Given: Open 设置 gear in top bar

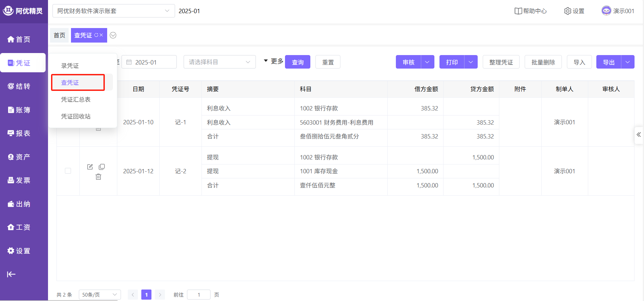Looking at the screenshot, I should [574, 11].
